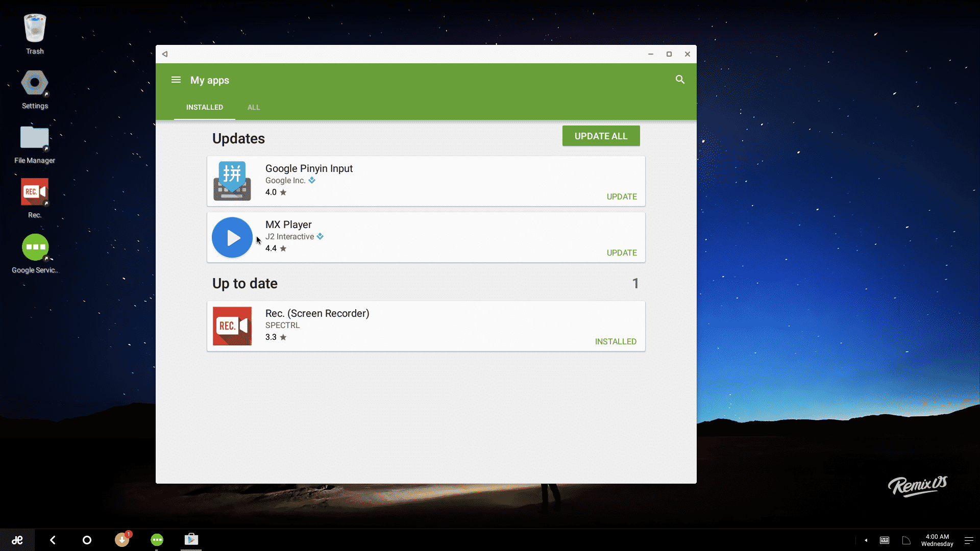Update MX Player
This screenshot has width=980, height=551.
621,253
